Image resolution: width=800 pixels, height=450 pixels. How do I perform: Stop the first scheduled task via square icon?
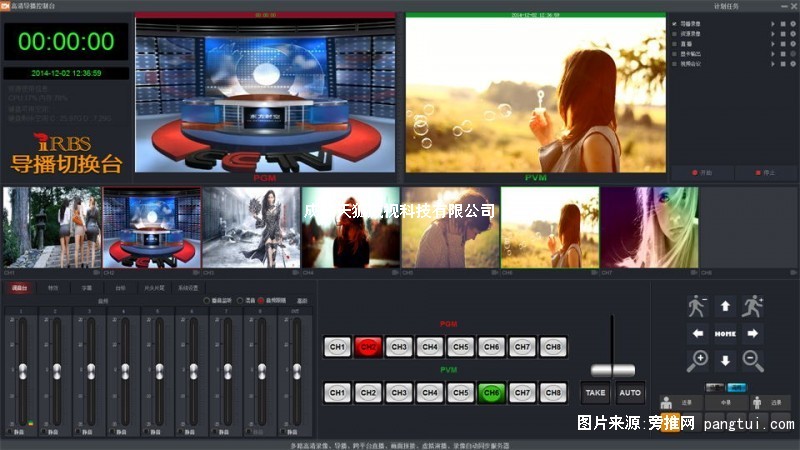[x=783, y=24]
